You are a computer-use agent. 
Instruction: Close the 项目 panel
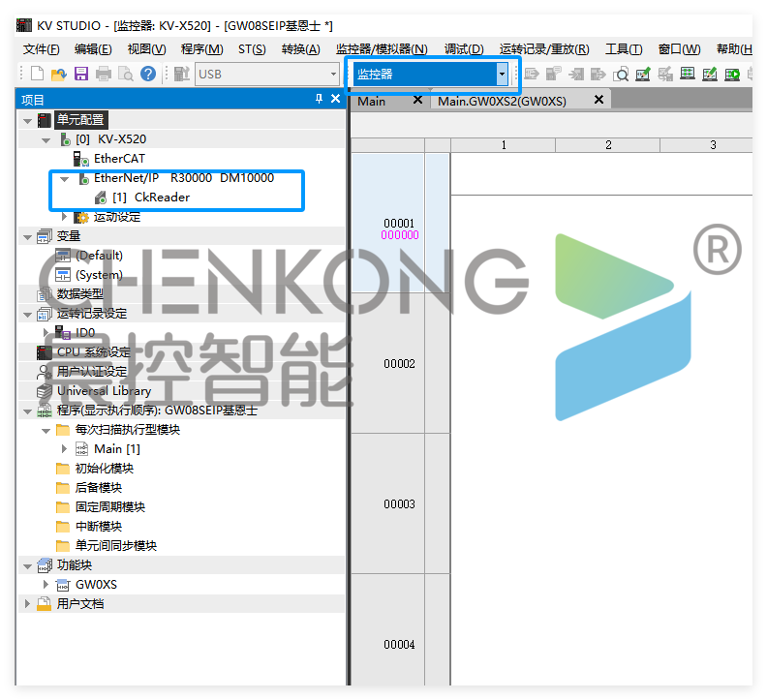(x=335, y=99)
